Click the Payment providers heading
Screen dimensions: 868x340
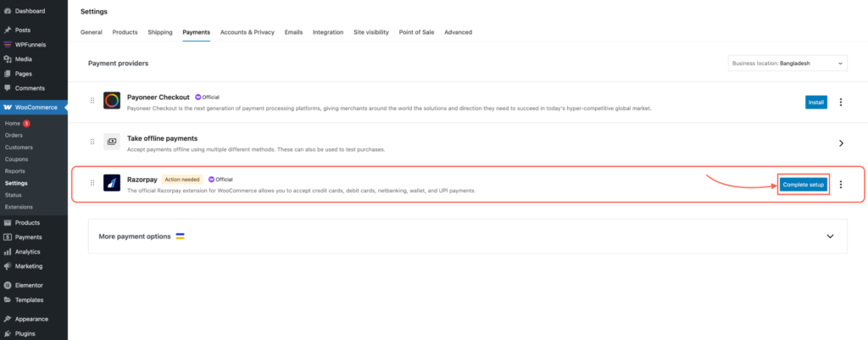(118, 63)
